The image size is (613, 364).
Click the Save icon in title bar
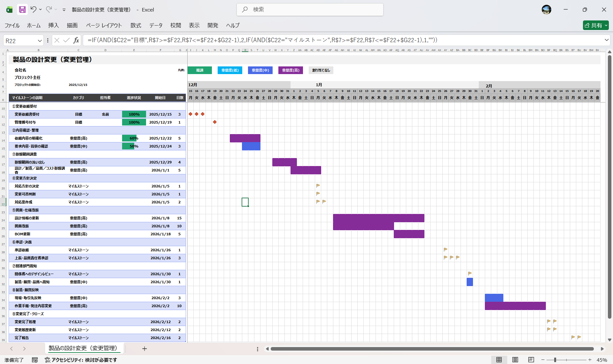point(22,10)
